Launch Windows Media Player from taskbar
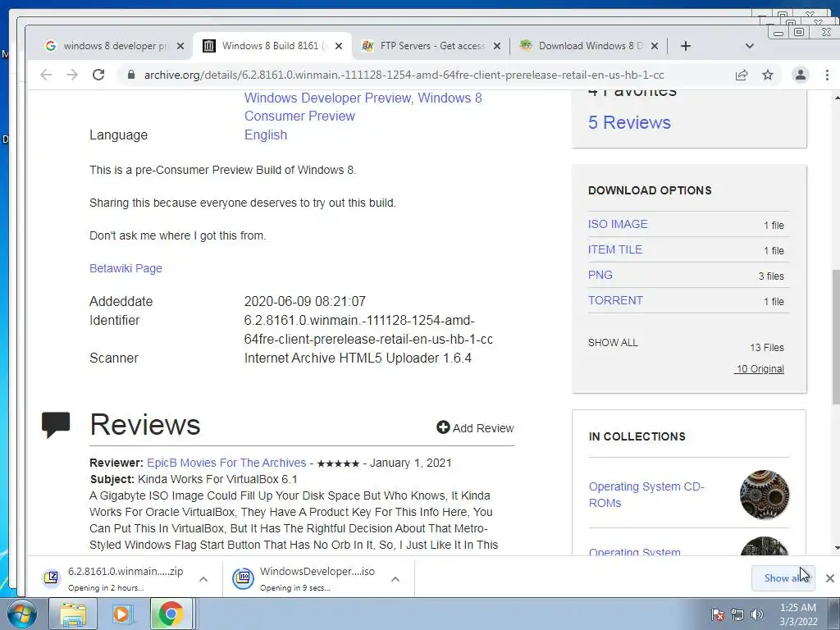 (x=121, y=614)
